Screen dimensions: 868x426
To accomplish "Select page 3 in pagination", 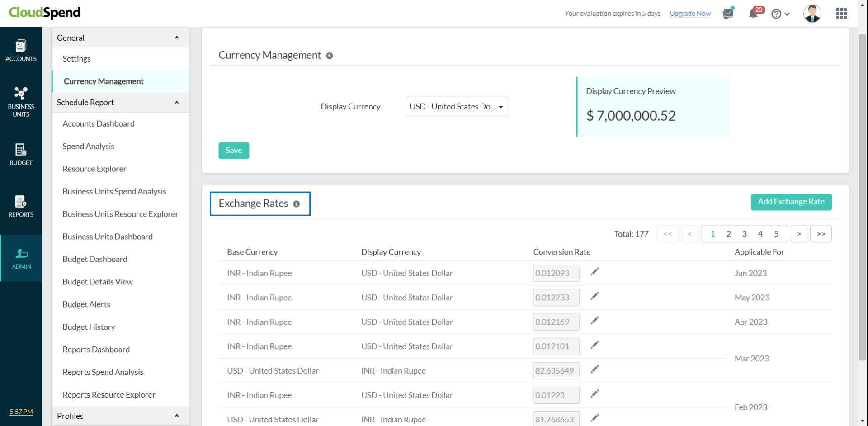I will 744,234.
